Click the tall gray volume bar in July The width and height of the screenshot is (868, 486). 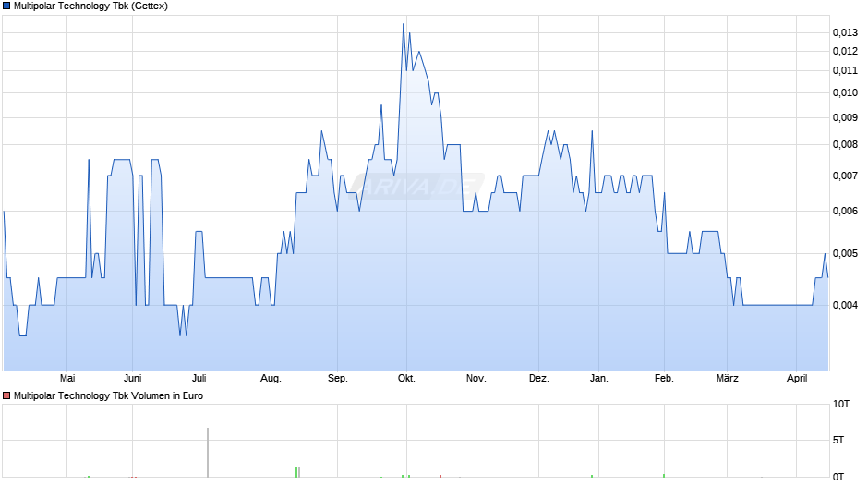[x=208, y=452]
